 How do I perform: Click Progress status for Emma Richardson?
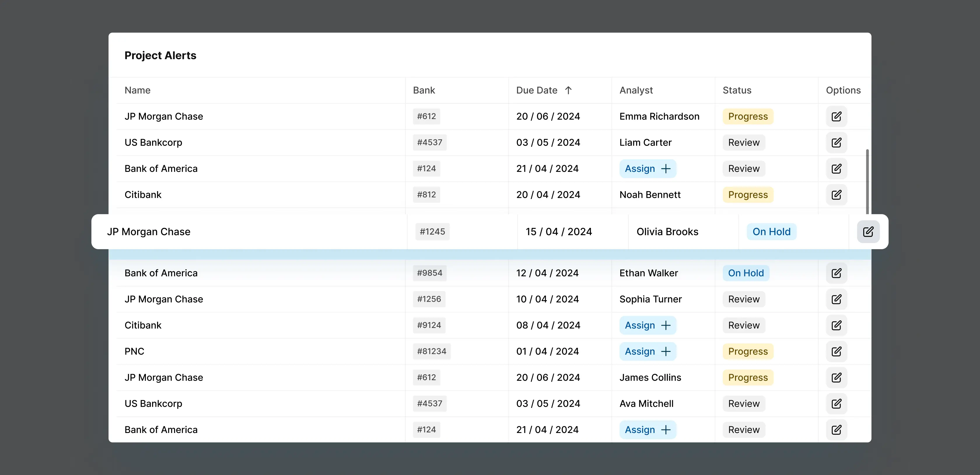[x=748, y=116]
